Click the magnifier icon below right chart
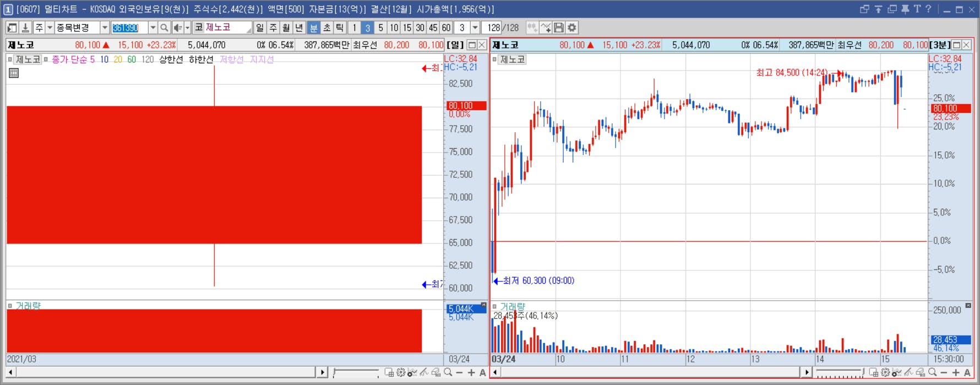Viewport: 980px width, 385px height. (x=932, y=373)
